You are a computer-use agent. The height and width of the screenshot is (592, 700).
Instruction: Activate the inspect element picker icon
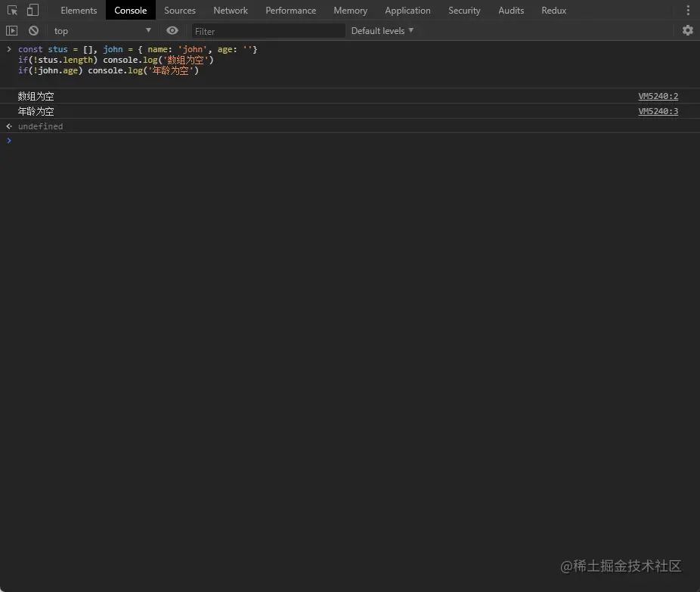13,10
